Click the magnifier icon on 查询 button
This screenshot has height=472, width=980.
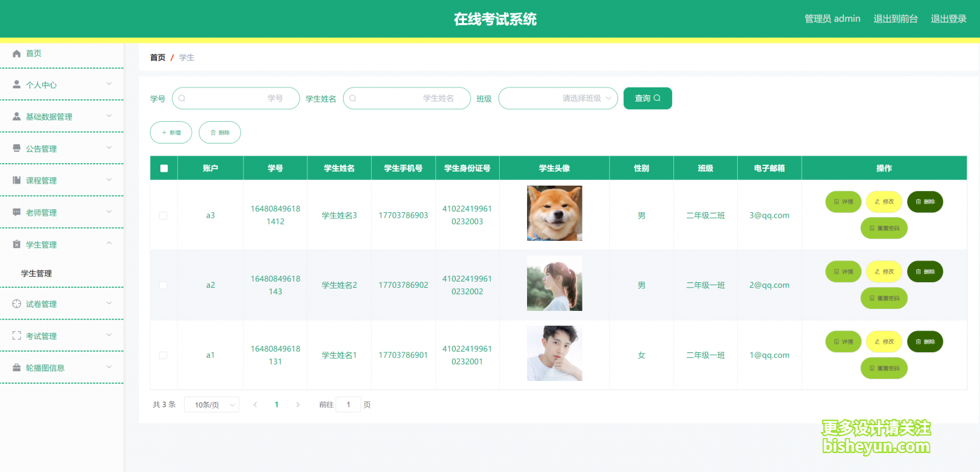[x=657, y=98]
